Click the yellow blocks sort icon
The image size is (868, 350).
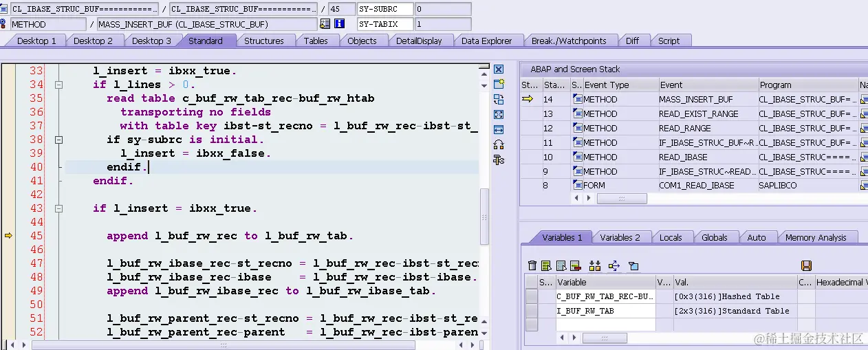click(x=595, y=265)
